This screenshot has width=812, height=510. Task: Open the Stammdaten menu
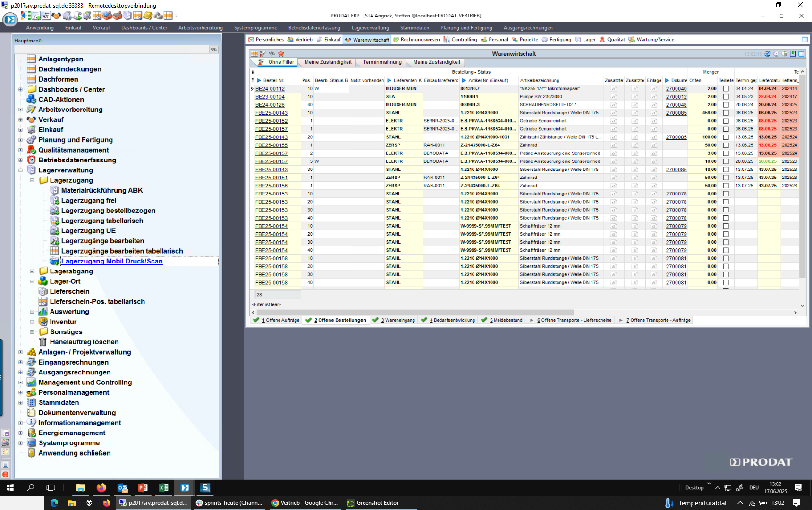[x=414, y=28]
